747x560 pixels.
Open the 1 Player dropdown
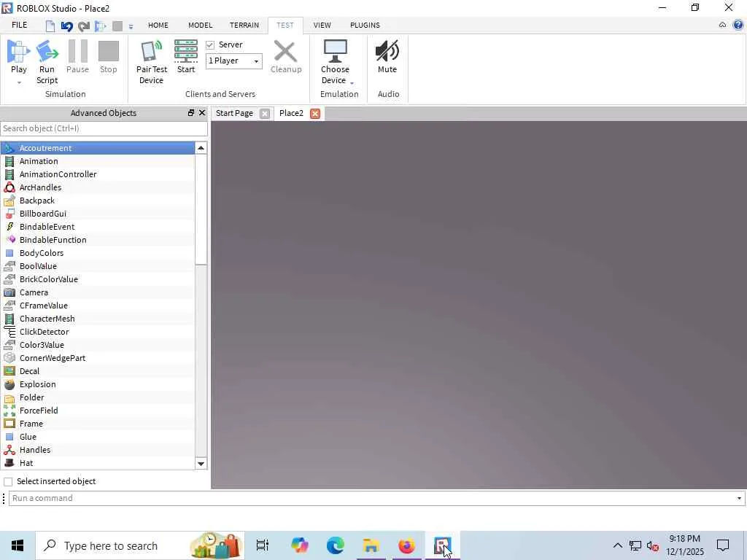point(234,61)
